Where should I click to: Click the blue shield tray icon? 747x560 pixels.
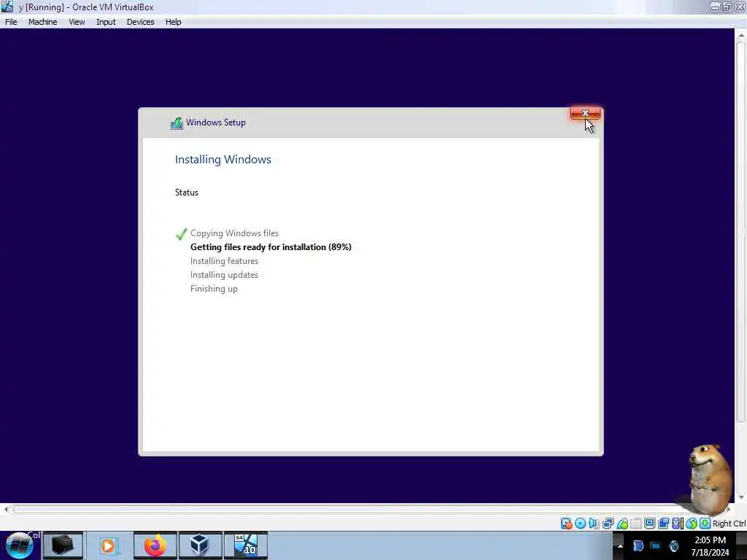pyautogui.click(x=638, y=546)
